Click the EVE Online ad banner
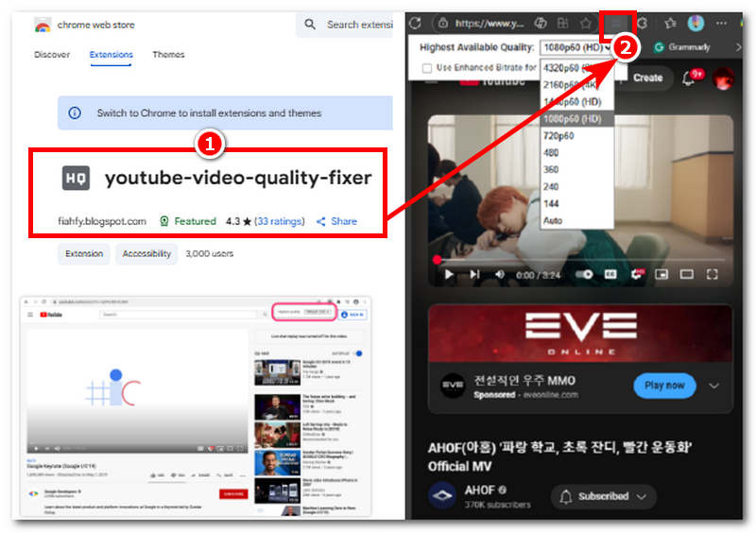The image size is (756, 533). (x=580, y=334)
